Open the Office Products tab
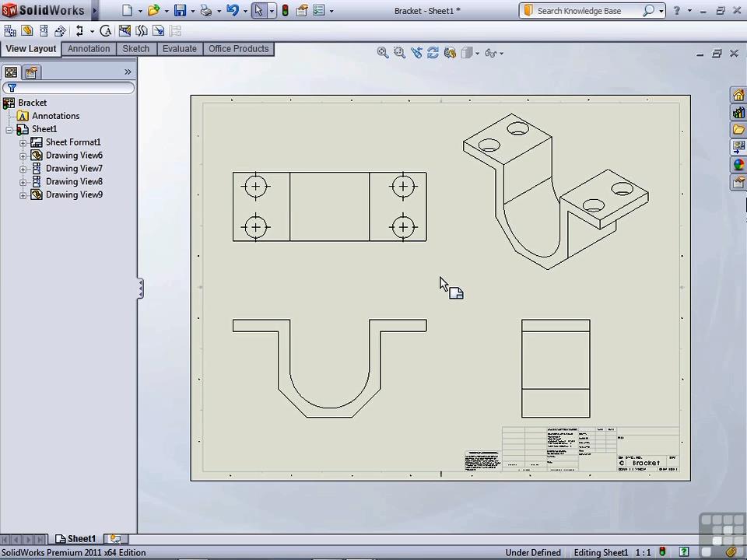The image size is (747, 560). [x=239, y=48]
